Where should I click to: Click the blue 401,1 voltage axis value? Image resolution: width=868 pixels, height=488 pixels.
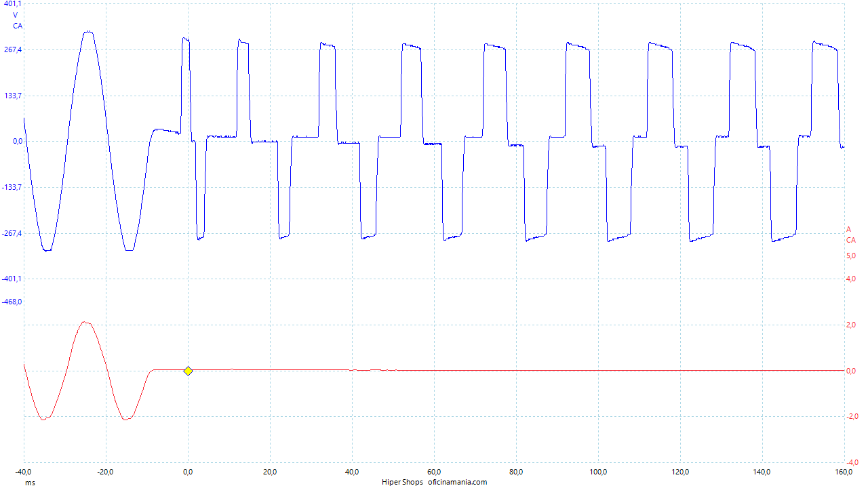pos(13,4)
